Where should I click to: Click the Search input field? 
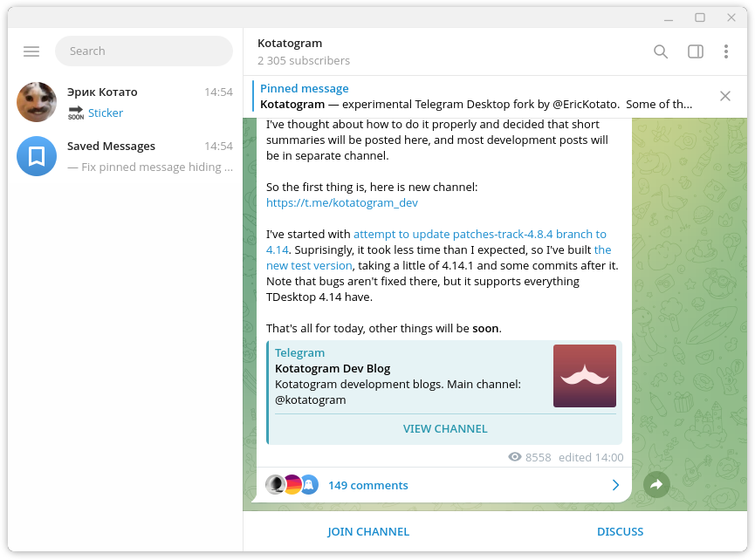tap(144, 51)
